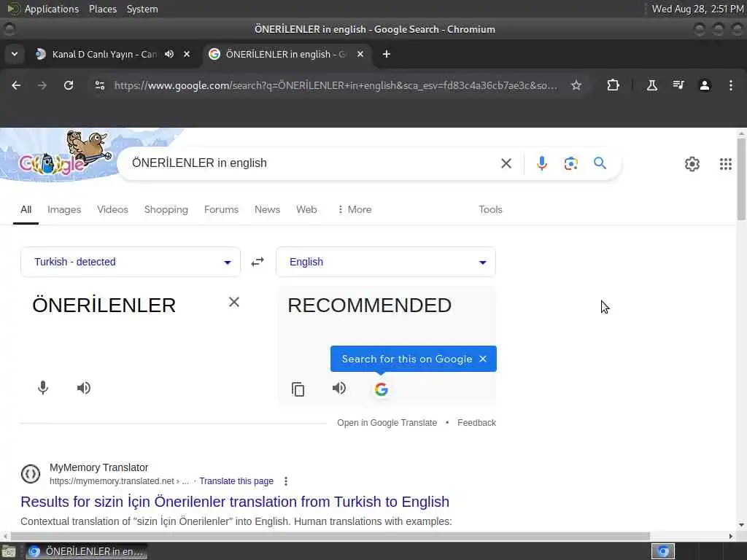The width and height of the screenshot is (747, 560).
Task: Click the browser address bar URL
Action: pos(336,85)
